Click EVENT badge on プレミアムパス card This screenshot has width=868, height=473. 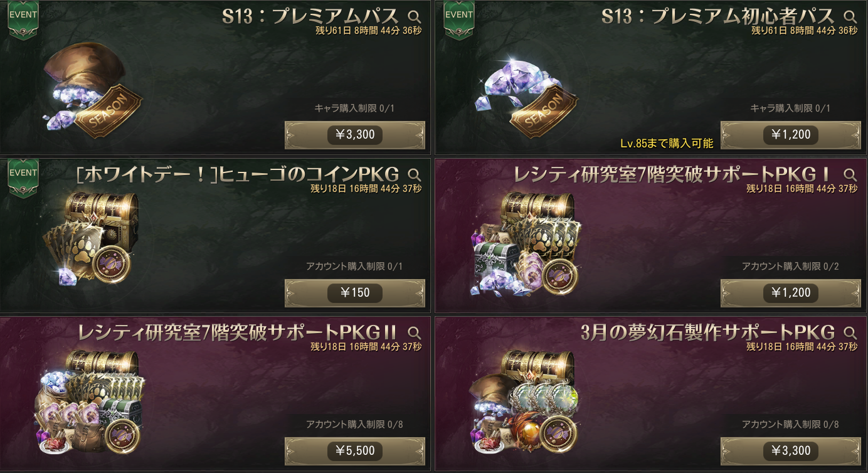[23, 20]
